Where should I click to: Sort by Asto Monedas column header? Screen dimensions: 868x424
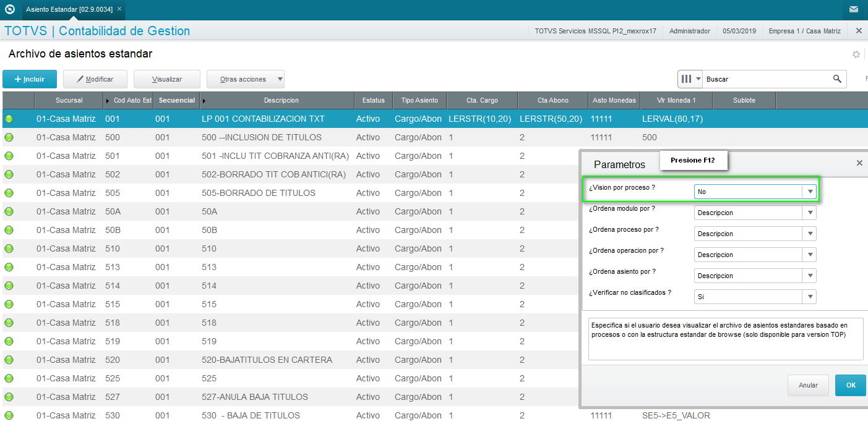(x=614, y=100)
